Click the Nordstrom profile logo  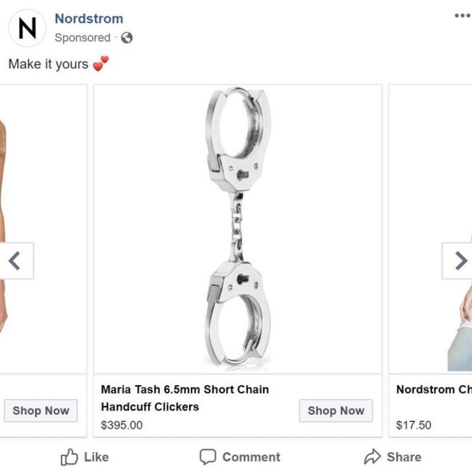coord(27,27)
